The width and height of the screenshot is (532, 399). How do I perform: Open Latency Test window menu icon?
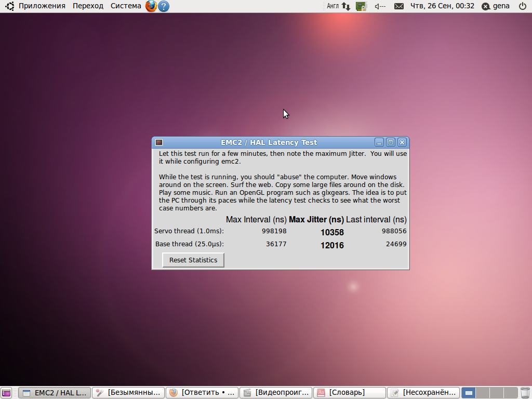click(x=159, y=142)
